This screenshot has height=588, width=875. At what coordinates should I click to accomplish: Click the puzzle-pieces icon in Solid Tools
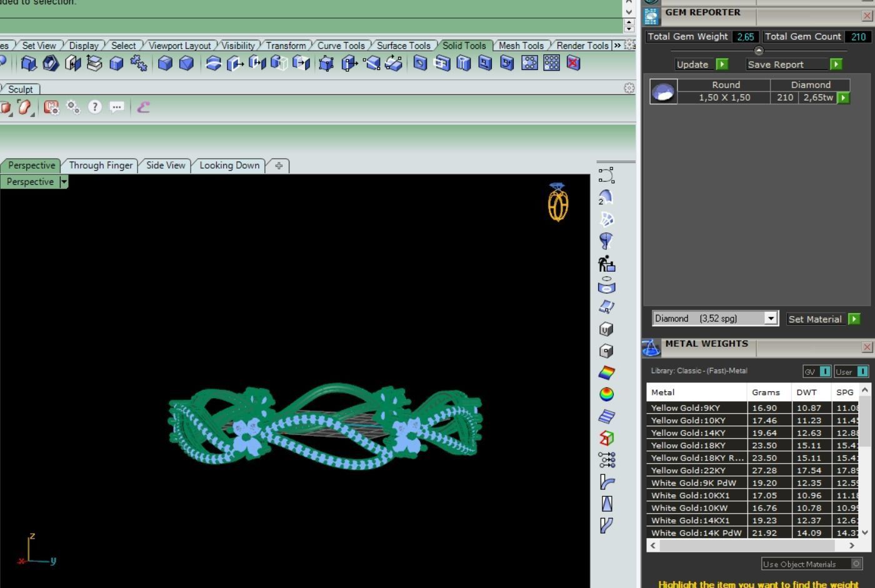[138, 63]
